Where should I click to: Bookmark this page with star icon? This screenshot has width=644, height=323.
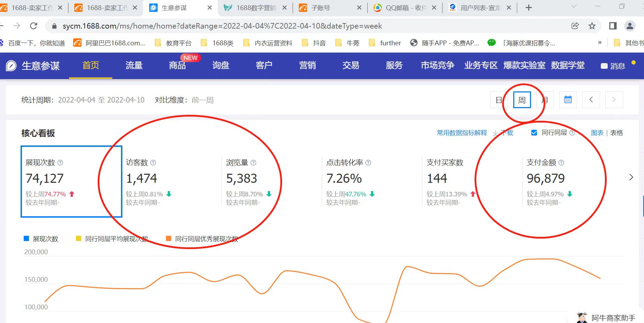(592, 26)
